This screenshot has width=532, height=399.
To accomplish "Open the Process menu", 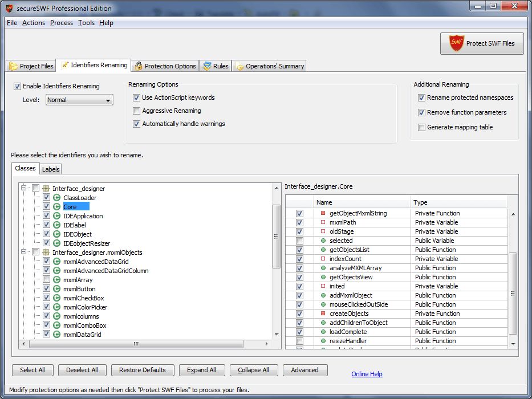I will click(x=60, y=23).
